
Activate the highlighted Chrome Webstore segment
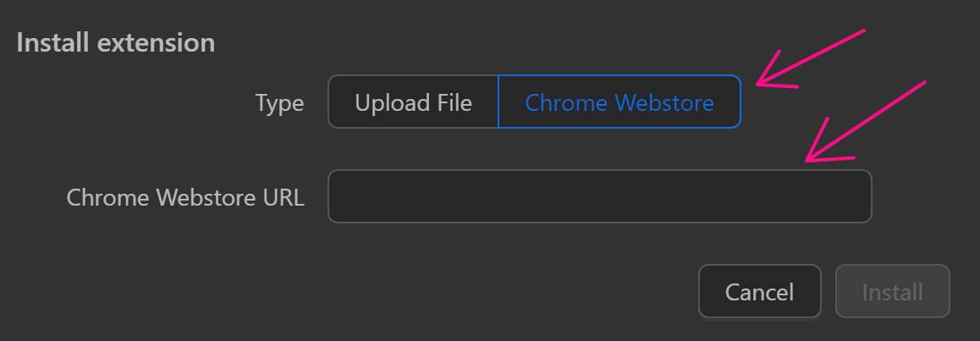click(x=619, y=102)
